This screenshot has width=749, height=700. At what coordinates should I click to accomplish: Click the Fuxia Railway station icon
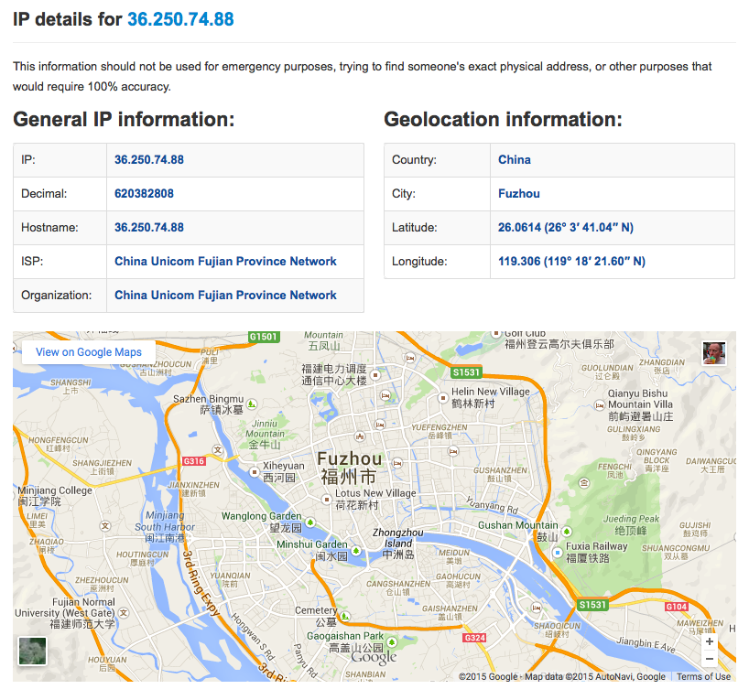(557, 553)
